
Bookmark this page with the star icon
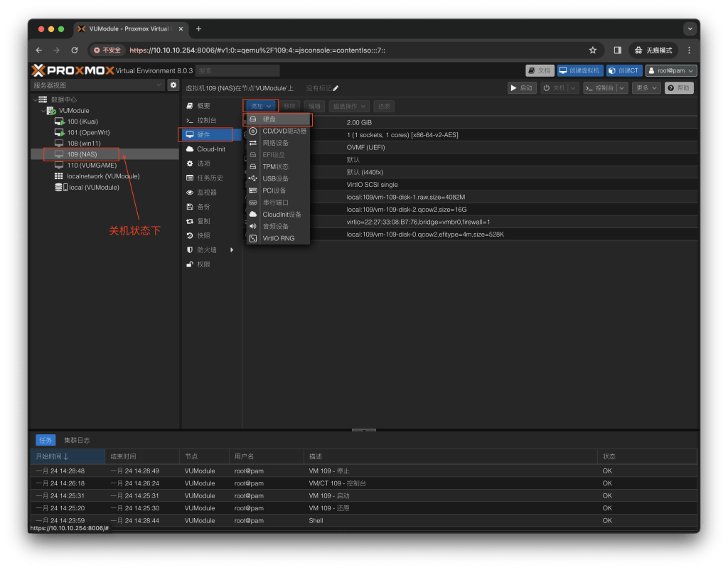click(x=592, y=50)
